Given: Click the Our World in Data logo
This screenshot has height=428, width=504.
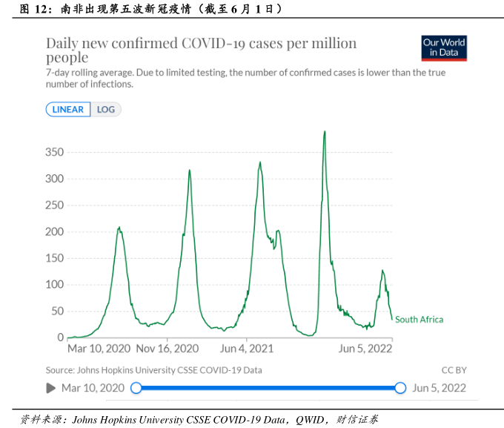Looking at the screenshot, I should click(x=444, y=48).
